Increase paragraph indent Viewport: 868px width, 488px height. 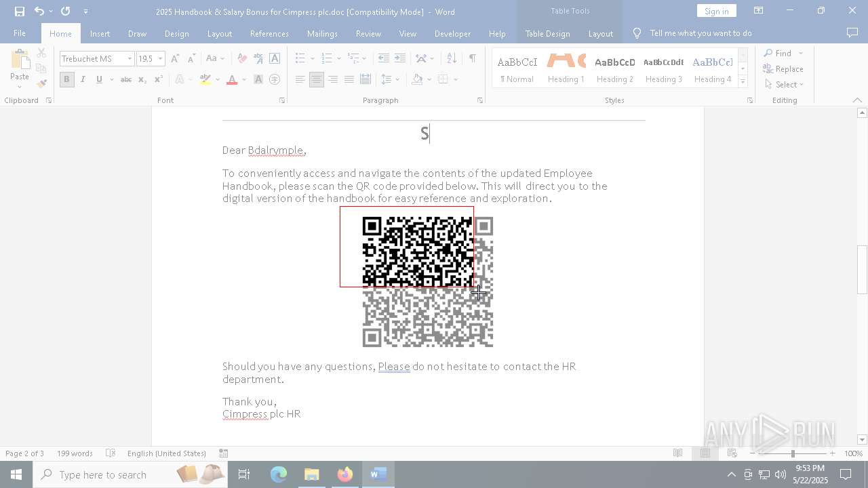tap(400, 59)
